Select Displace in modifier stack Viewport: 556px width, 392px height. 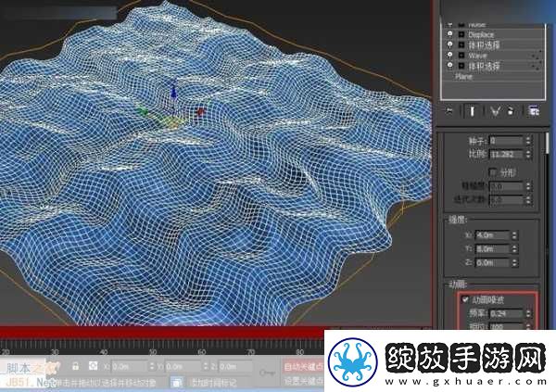point(481,34)
